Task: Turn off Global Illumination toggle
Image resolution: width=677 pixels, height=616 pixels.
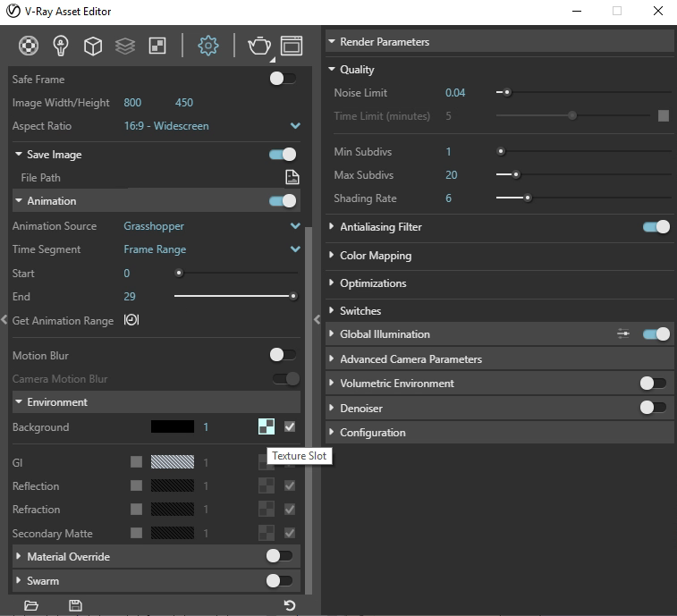Action: click(x=656, y=333)
